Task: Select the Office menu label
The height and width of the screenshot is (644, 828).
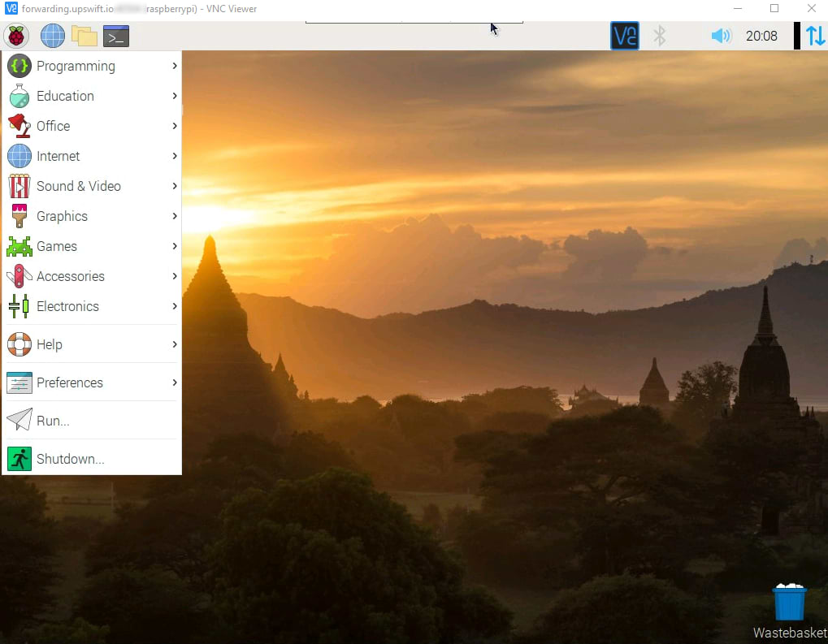Action: click(53, 126)
